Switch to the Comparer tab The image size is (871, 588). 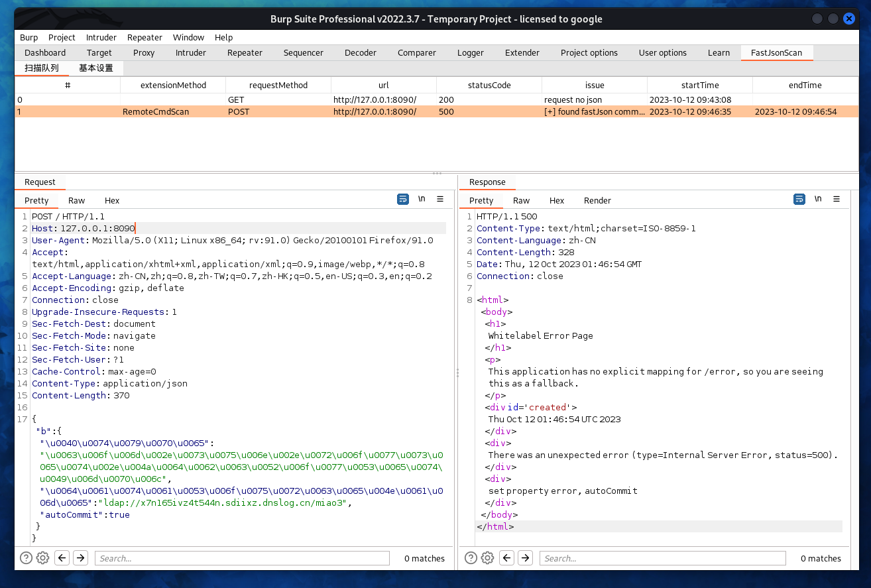tap(417, 53)
